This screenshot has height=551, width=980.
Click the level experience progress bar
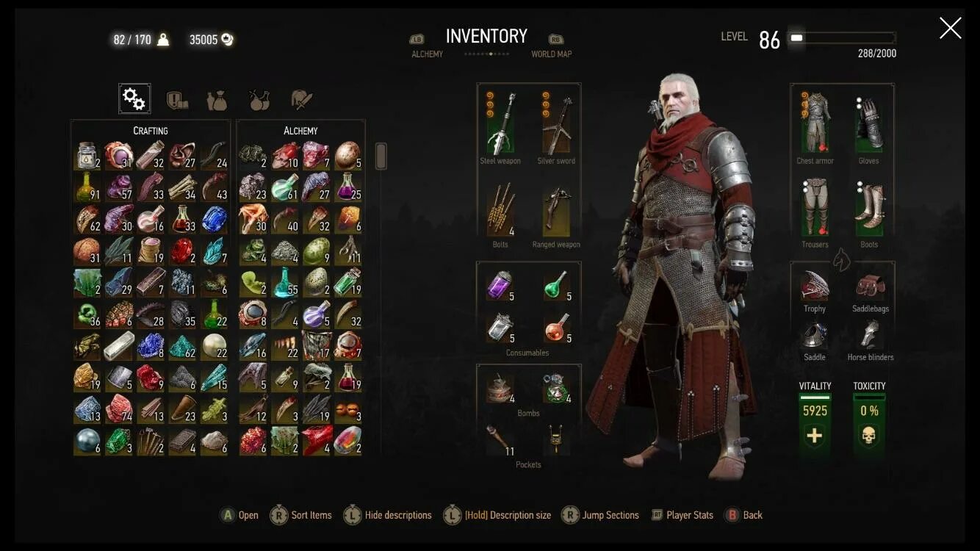click(x=842, y=37)
